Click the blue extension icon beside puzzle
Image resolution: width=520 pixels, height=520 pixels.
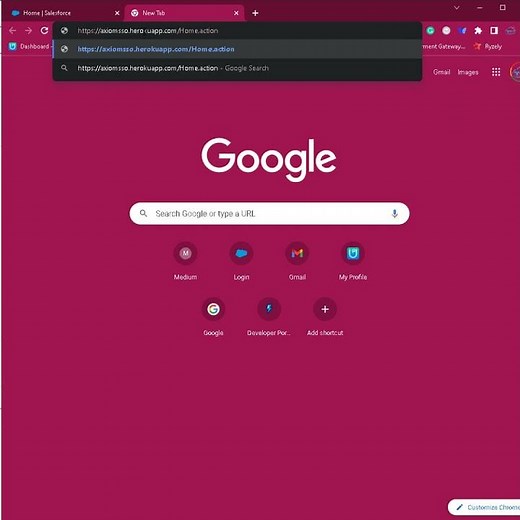click(x=462, y=31)
